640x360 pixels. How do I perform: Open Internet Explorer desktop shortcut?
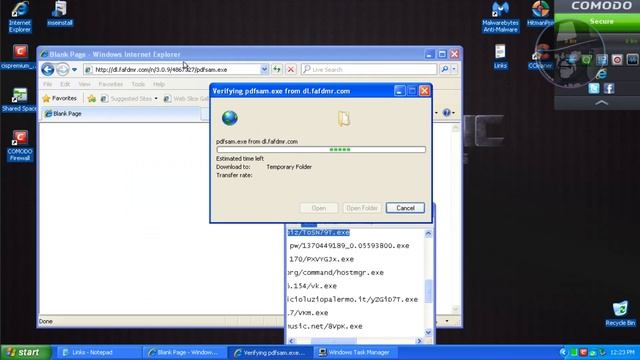tap(20, 16)
